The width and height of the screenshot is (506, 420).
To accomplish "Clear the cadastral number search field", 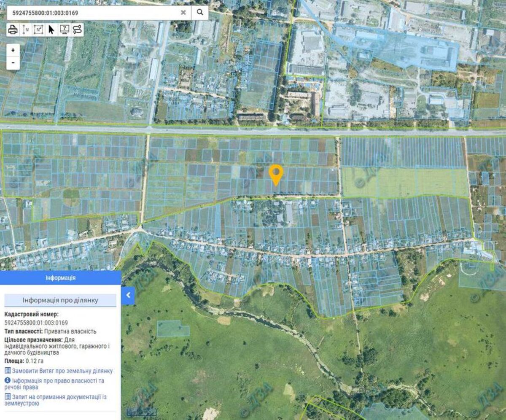I will pyautogui.click(x=183, y=13).
